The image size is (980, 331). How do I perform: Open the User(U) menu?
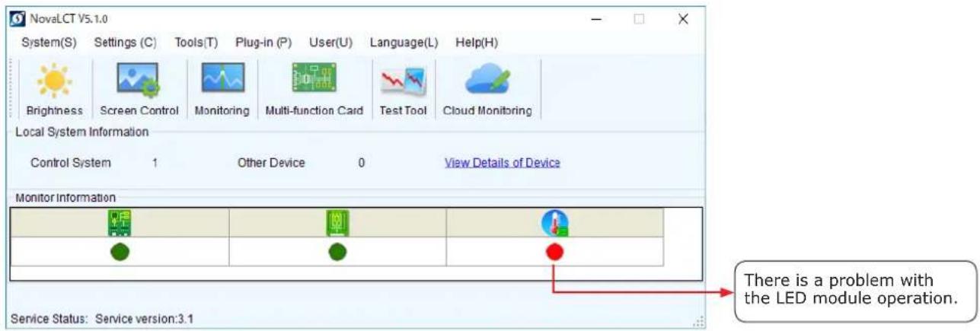pyautogui.click(x=330, y=43)
